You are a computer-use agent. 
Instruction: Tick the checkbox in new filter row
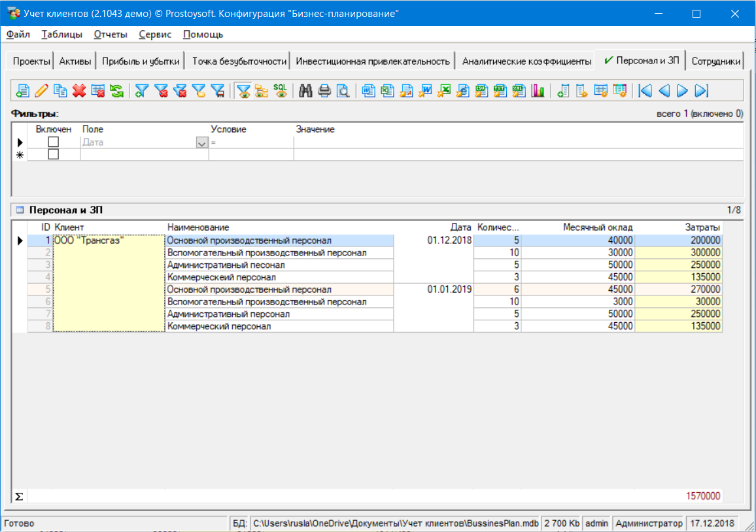[x=54, y=154]
